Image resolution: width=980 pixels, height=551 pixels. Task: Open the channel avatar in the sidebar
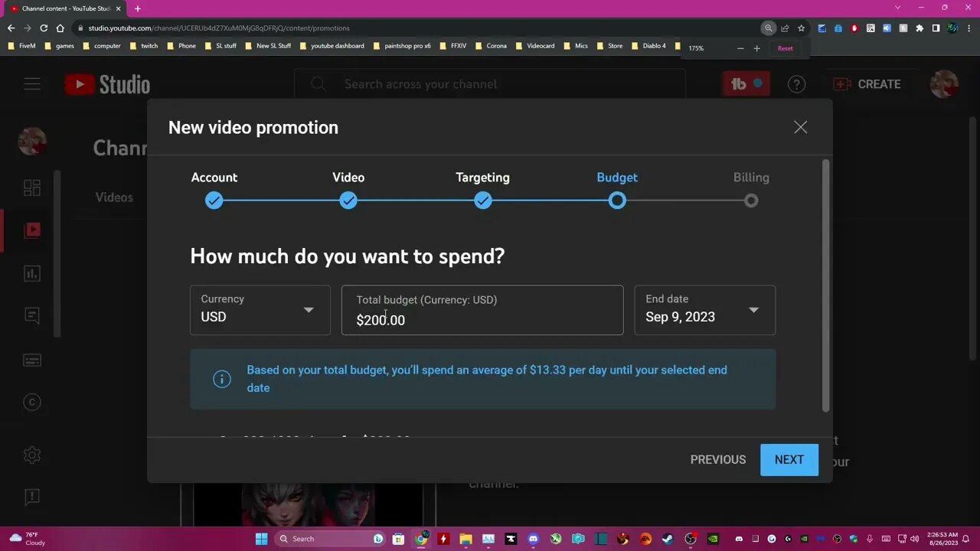32,142
